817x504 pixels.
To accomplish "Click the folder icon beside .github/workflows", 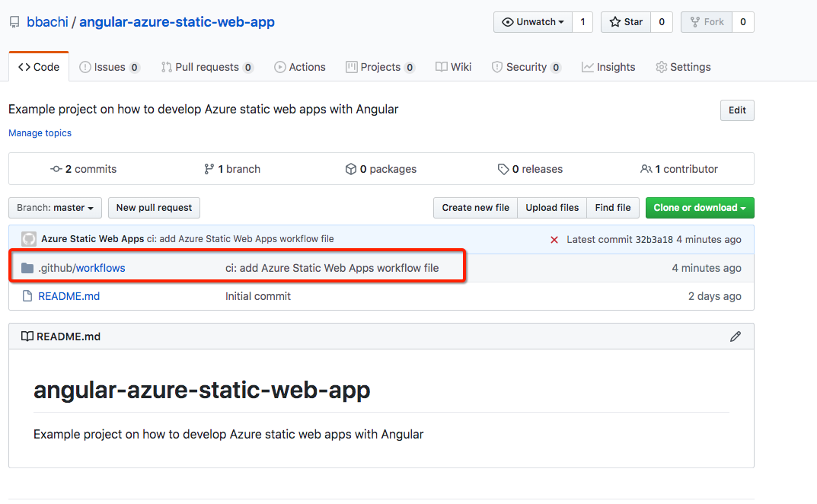I will click(x=28, y=267).
